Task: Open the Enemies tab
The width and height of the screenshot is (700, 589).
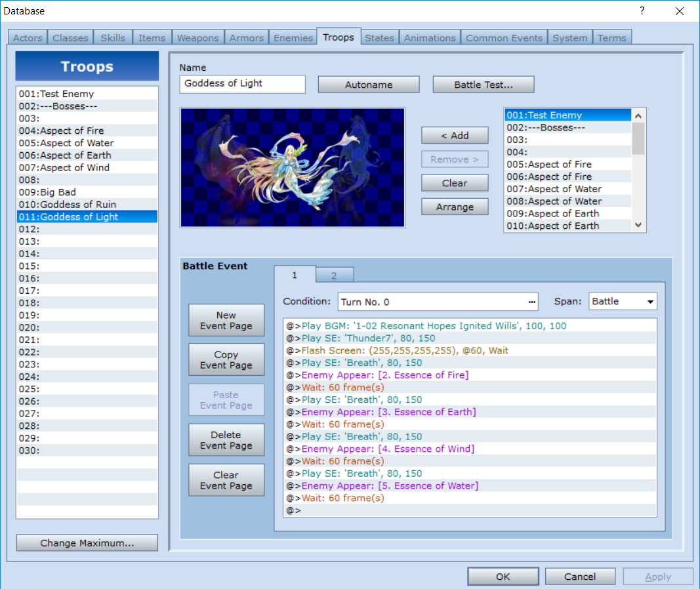Action: point(293,38)
